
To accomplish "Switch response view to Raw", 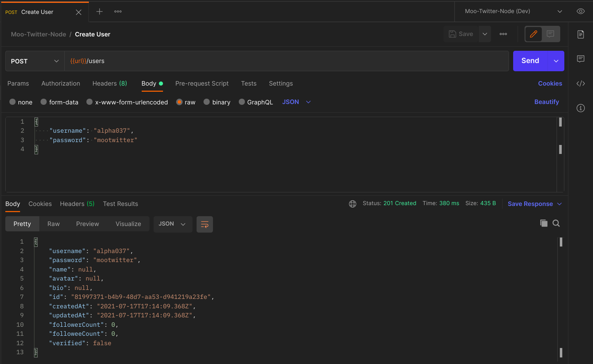I will [x=54, y=224].
